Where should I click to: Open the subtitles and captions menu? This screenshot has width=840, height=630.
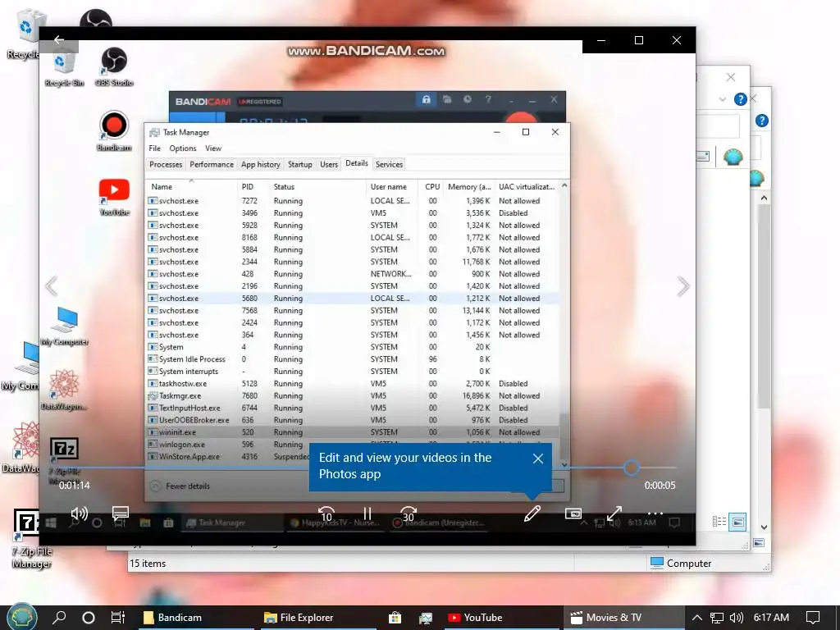tap(121, 514)
